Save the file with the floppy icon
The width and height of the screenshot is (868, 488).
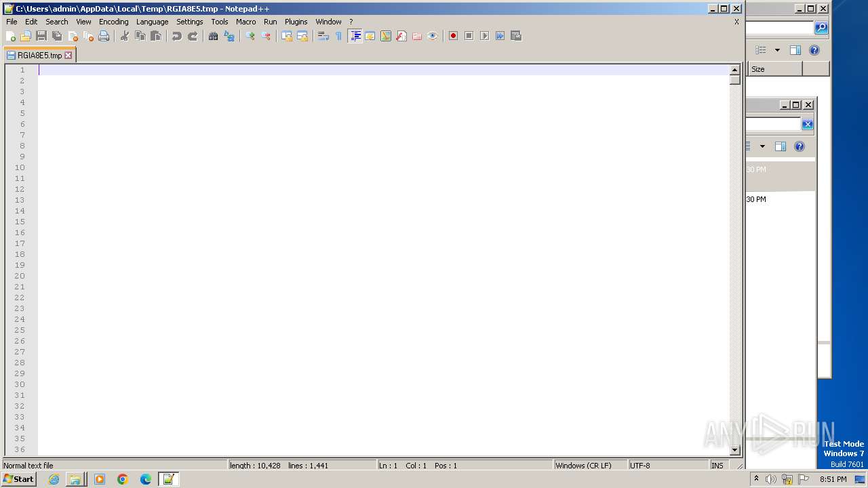[x=41, y=36]
